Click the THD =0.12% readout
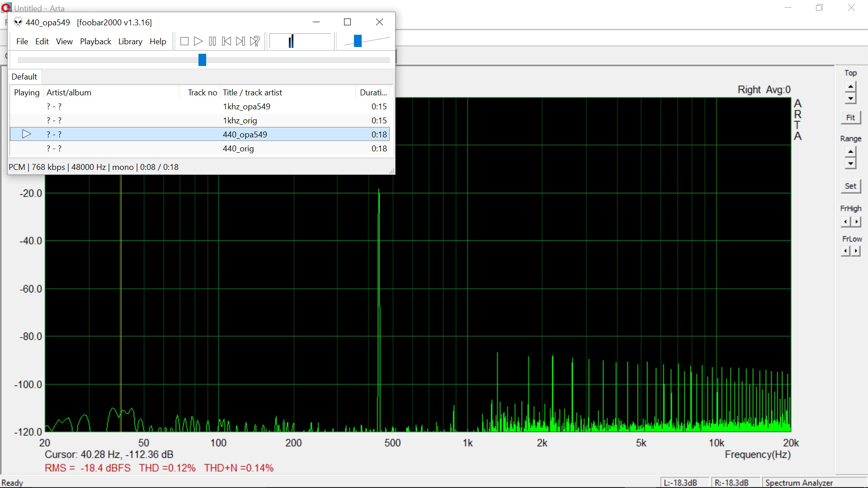The height and width of the screenshot is (488, 868). [x=167, y=468]
